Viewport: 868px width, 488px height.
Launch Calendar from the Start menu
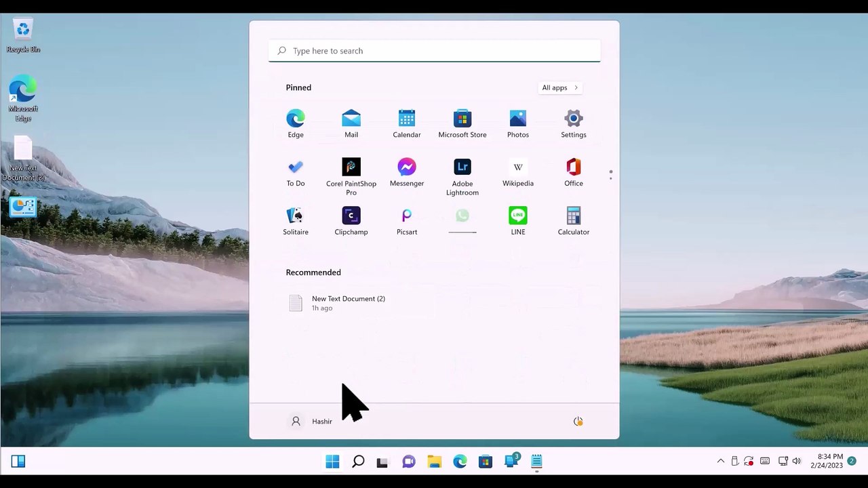407,124
